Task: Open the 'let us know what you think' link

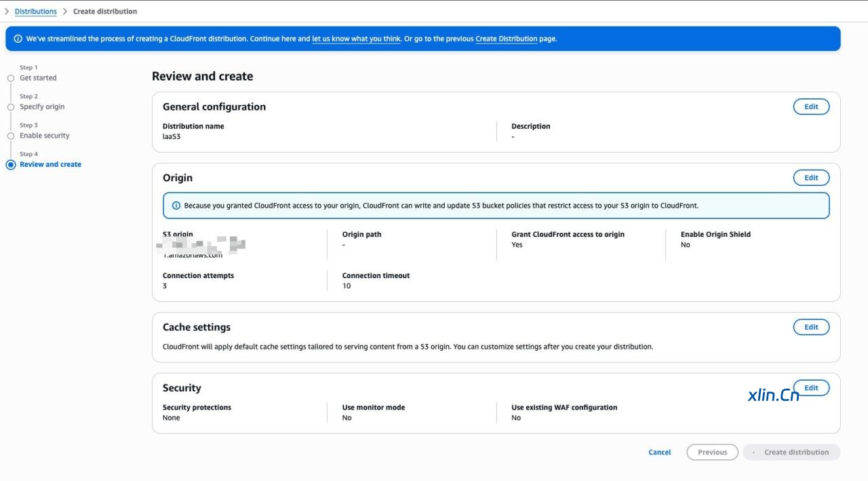Action: tap(356, 39)
